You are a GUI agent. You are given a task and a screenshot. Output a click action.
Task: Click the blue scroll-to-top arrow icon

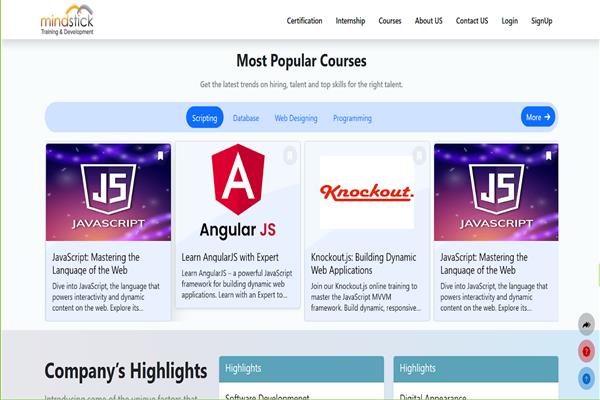tap(586, 379)
